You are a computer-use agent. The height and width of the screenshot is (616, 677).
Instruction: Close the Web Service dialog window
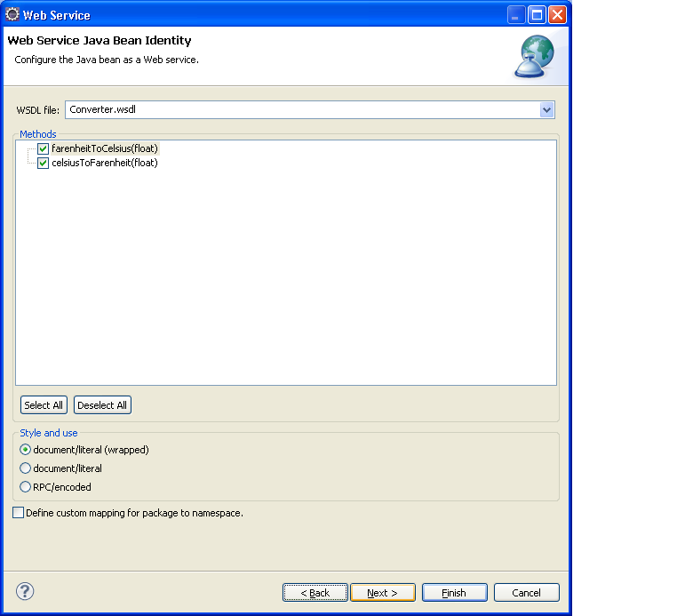[x=557, y=15]
